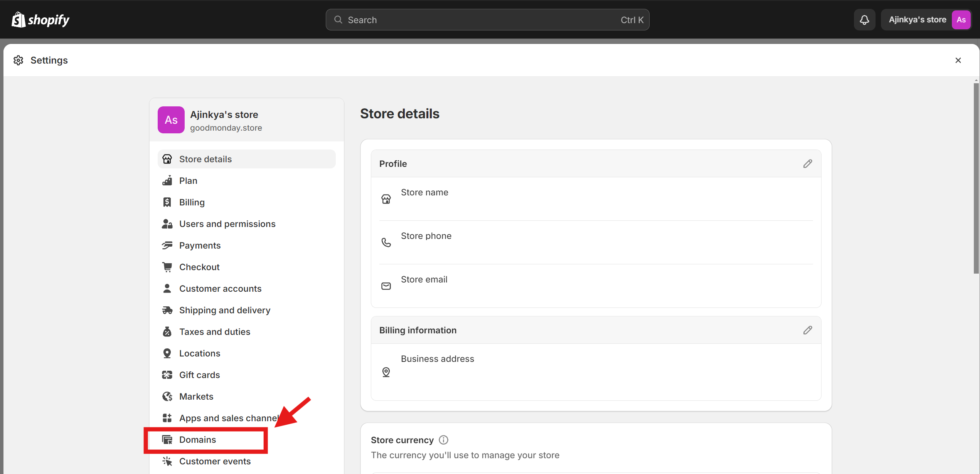This screenshot has height=474, width=980.
Task: Open Users and permissions
Action: (x=246, y=224)
